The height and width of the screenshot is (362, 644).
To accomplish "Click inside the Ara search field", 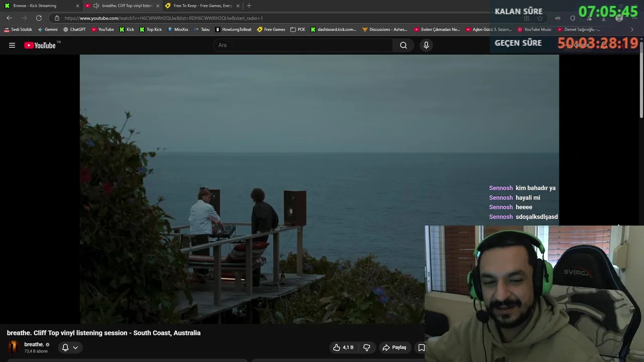I will tap(303, 45).
